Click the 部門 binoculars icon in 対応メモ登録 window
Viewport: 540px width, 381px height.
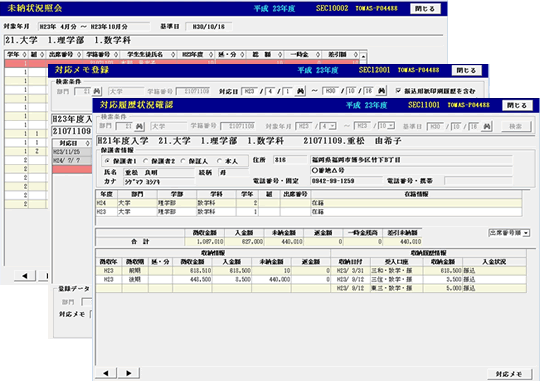tap(97, 91)
